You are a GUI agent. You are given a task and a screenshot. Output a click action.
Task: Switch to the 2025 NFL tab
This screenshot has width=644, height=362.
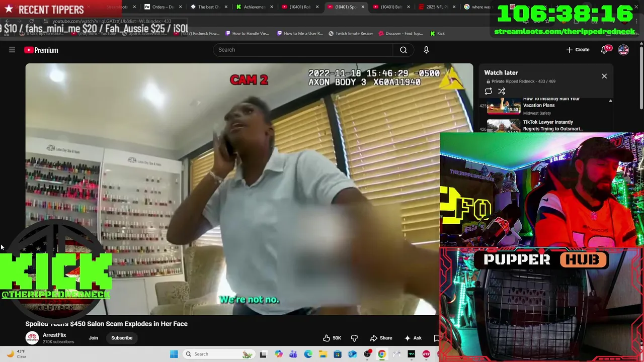click(437, 7)
